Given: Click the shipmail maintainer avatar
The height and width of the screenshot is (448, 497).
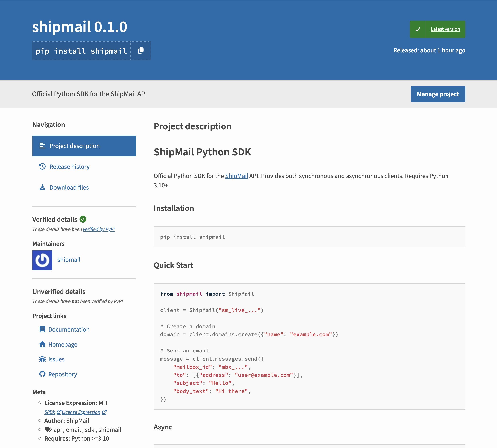Looking at the screenshot, I should pos(42,260).
